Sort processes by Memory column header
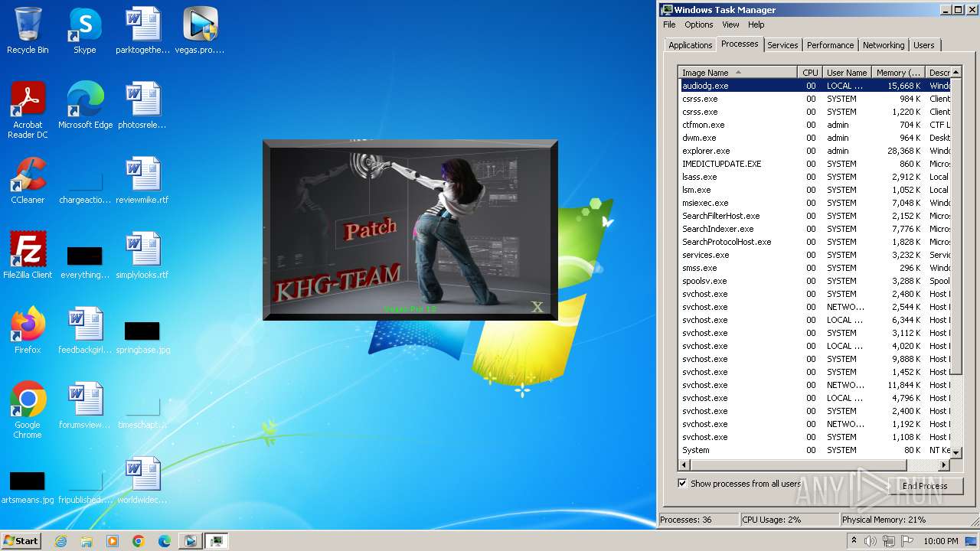 coord(898,73)
